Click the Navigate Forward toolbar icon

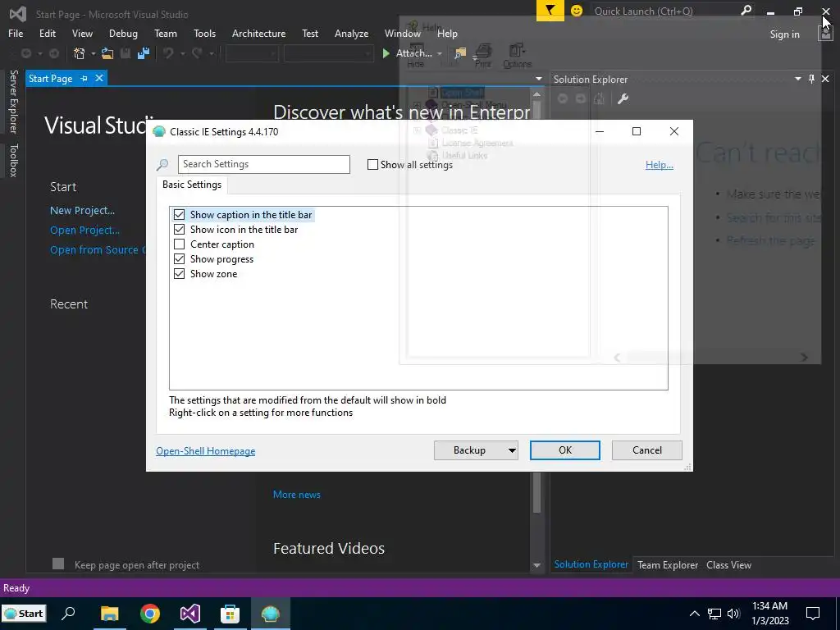coord(54,53)
